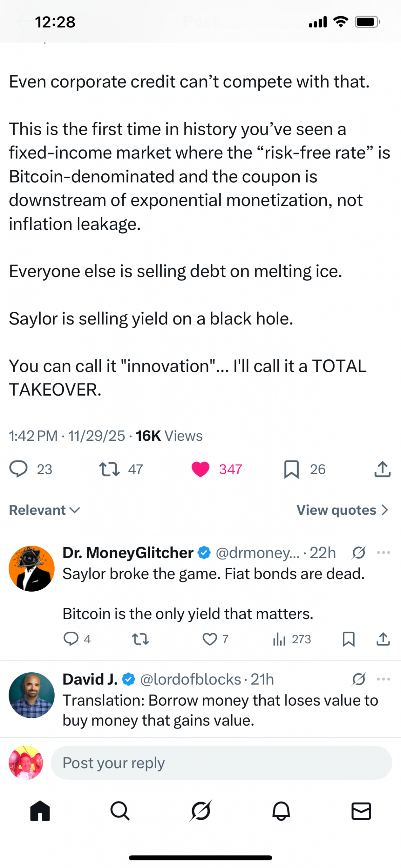Bookmark the main post
The height and width of the screenshot is (868, 401).
click(291, 469)
